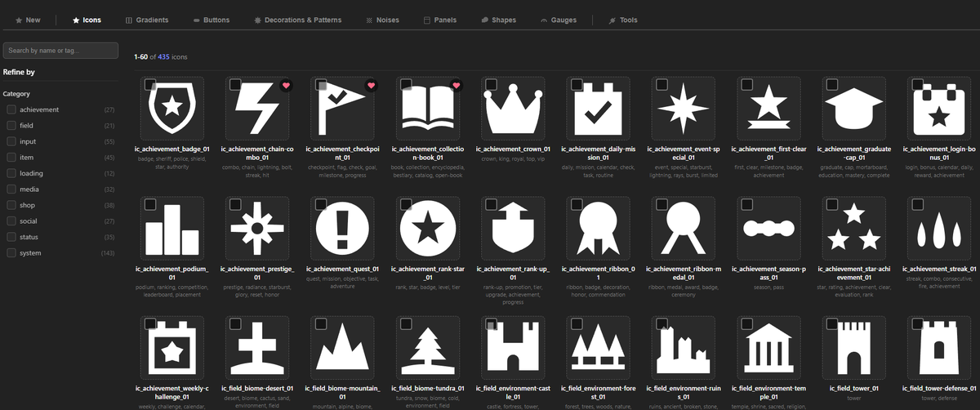Open the first-clear star icon
Viewport: 980px width, 410px height.
tap(769, 108)
